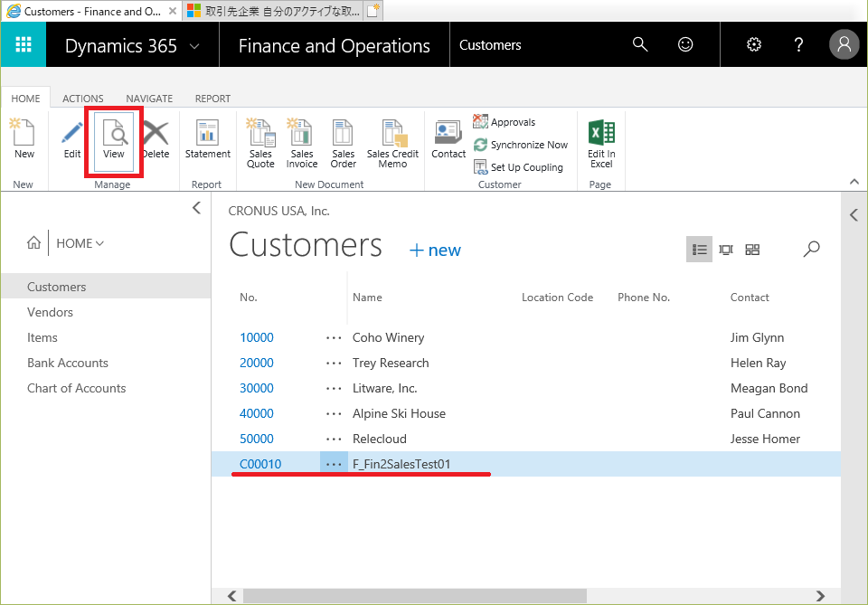Open customer number 20000 link
The height and width of the screenshot is (605, 868).
pyautogui.click(x=256, y=364)
